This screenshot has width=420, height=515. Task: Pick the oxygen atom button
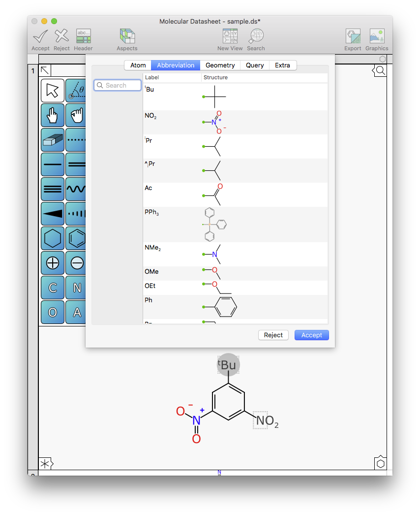click(x=52, y=312)
